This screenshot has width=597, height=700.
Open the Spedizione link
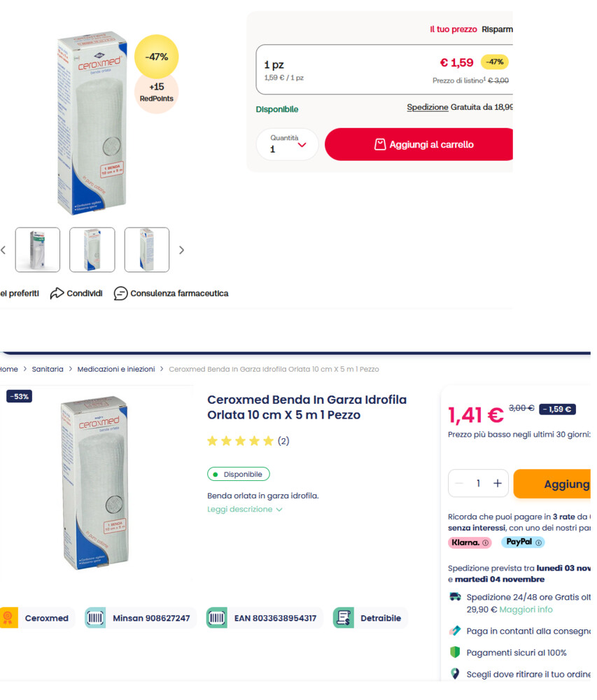pos(427,107)
